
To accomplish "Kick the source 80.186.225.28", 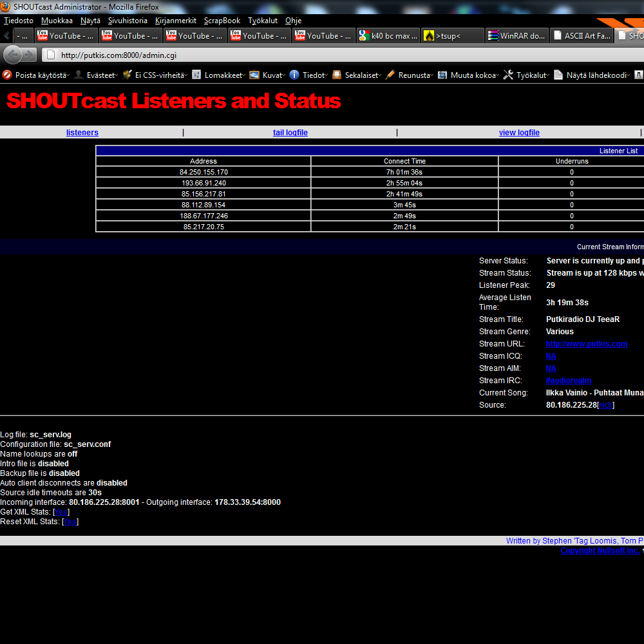I will [x=606, y=405].
